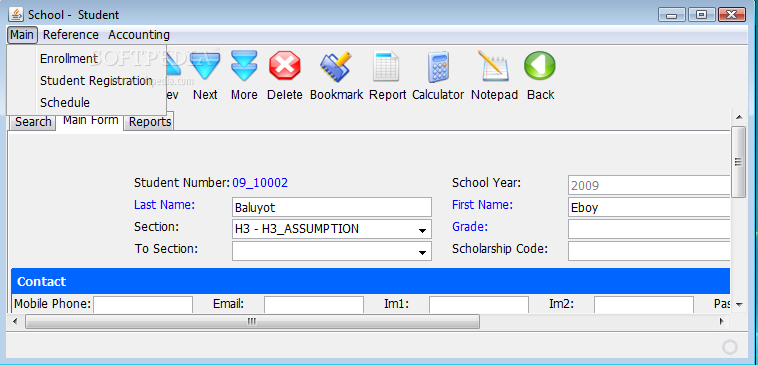Open the Main menu

pyautogui.click(x=22, y=35)
